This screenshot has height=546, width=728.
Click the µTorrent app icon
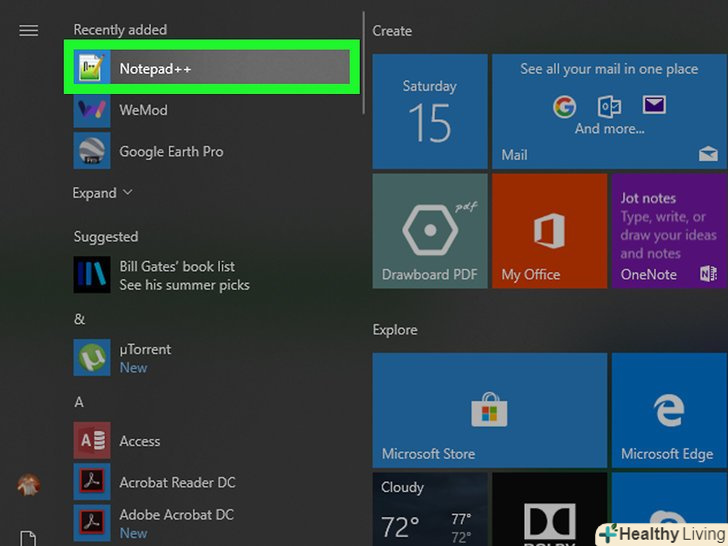pos(92,358)
